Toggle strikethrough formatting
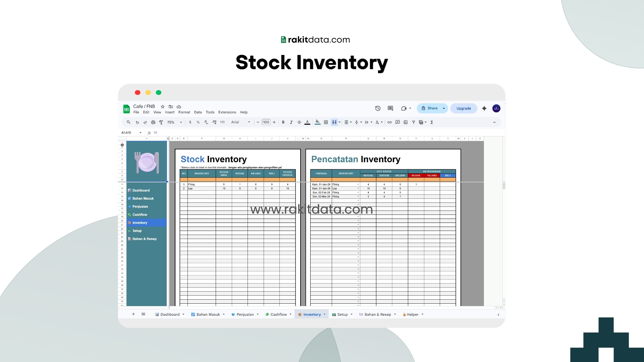Image resolution: width=644 pixels, height=362 pixels. (x=299, y=122)
